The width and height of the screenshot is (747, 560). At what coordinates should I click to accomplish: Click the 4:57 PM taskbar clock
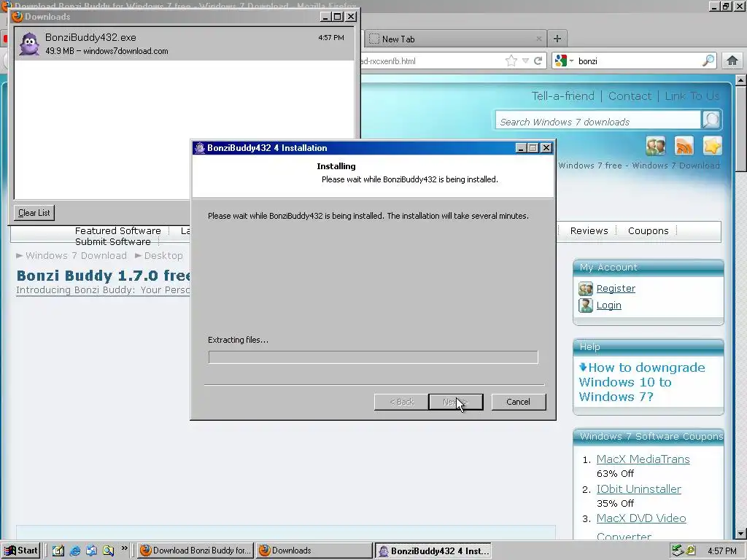pyautogui.click(x=721, y=551)
